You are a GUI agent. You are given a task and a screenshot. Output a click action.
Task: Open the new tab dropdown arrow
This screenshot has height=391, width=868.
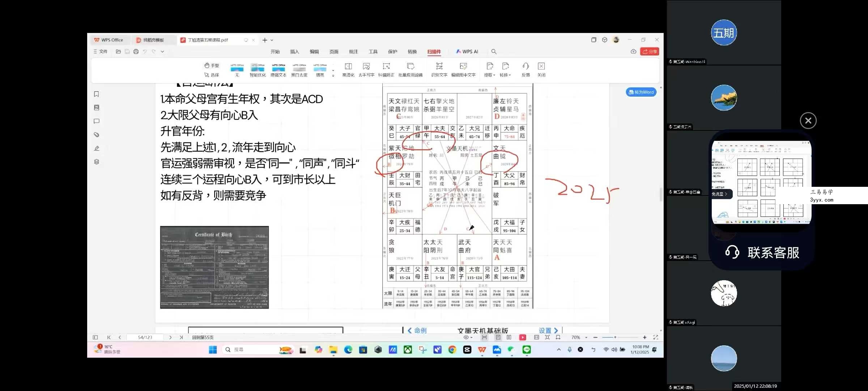pyautogui.click(x=272, y=40)
